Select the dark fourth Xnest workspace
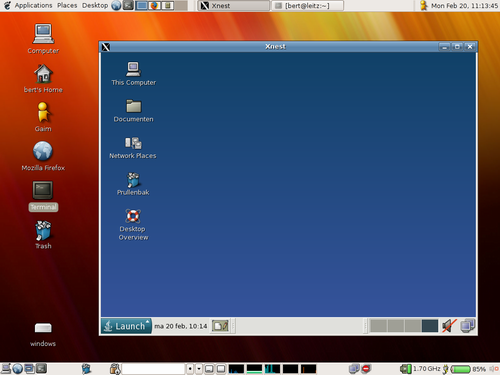The image size is (500, 375). tap(430, 326)
